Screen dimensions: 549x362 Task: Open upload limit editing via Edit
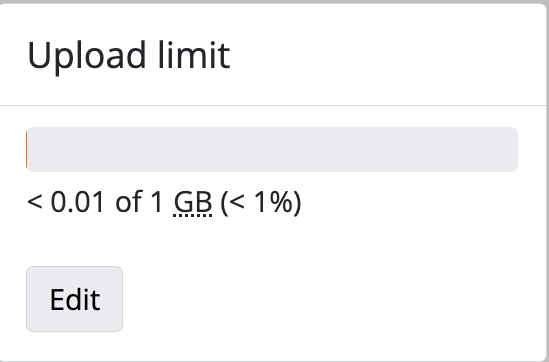coord(75,299)
